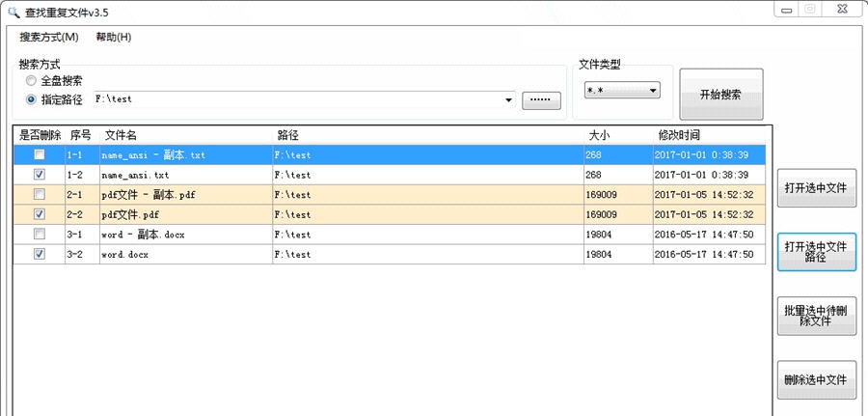
Task: Select the 全盘搜索 radio button
Action: [x=31, y=81]
